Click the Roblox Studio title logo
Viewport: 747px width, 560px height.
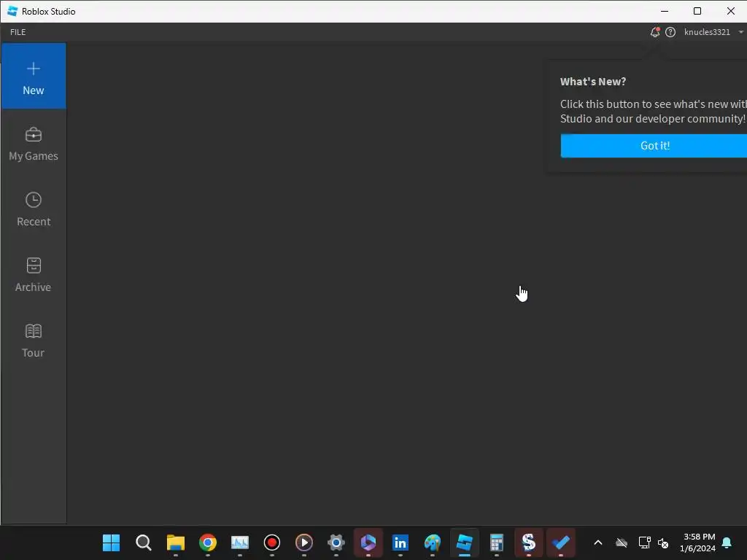point(12,11)
